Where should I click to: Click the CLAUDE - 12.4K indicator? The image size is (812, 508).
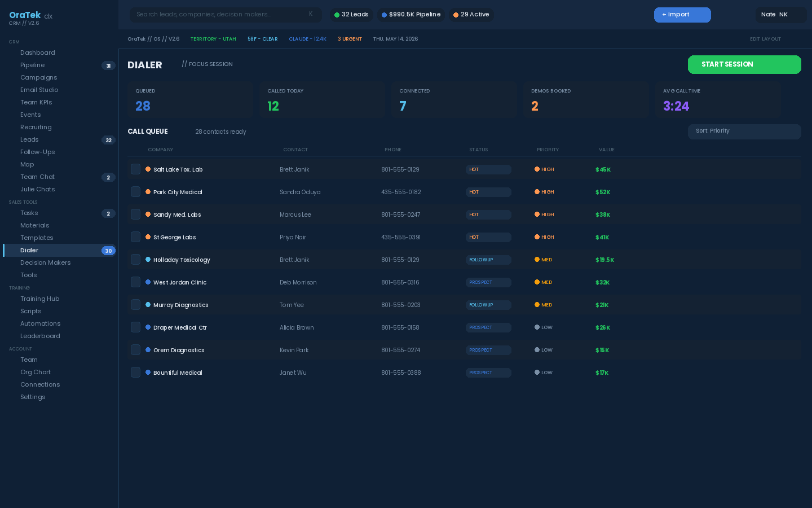click(x=307, y=39)
